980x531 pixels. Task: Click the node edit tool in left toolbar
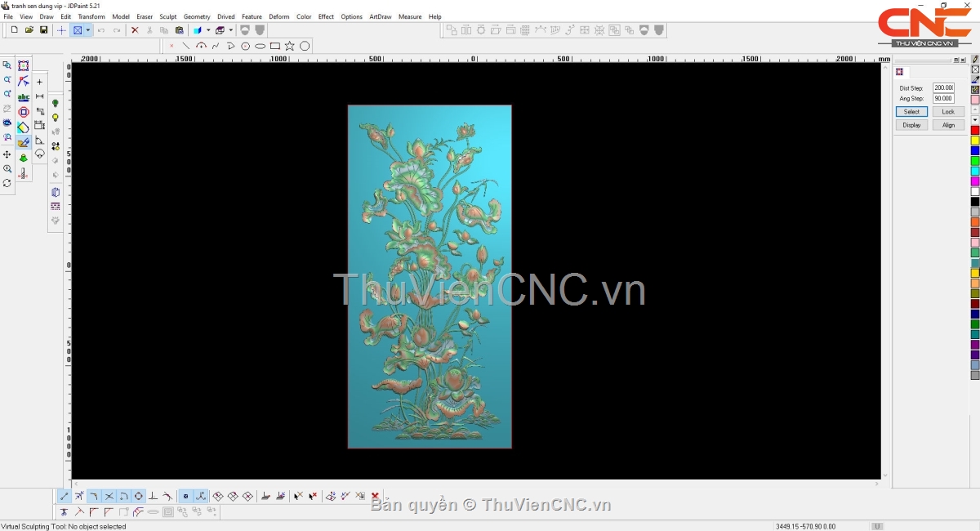pyautogui.click(x=24, y=82)
